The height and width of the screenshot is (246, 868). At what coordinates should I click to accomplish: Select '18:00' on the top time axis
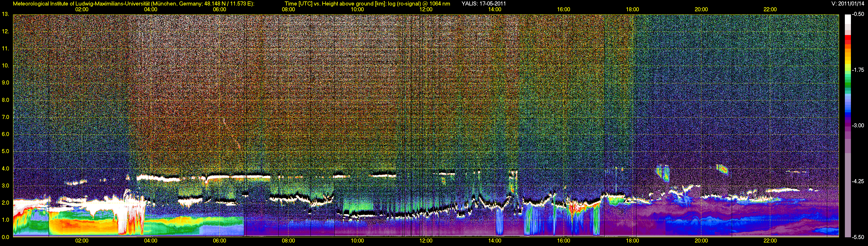[632, 10]
